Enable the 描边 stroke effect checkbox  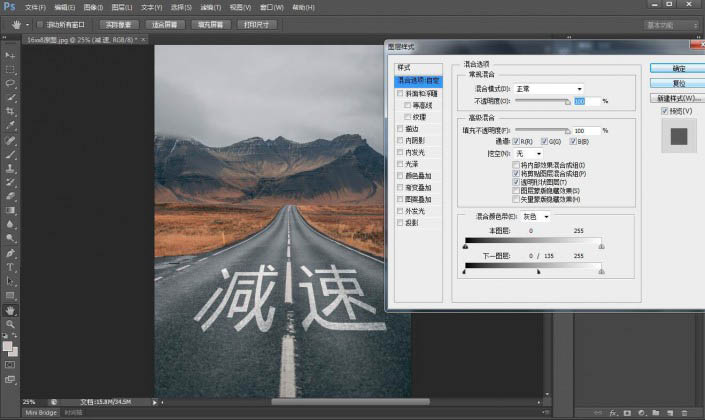(x=400, y=128)
